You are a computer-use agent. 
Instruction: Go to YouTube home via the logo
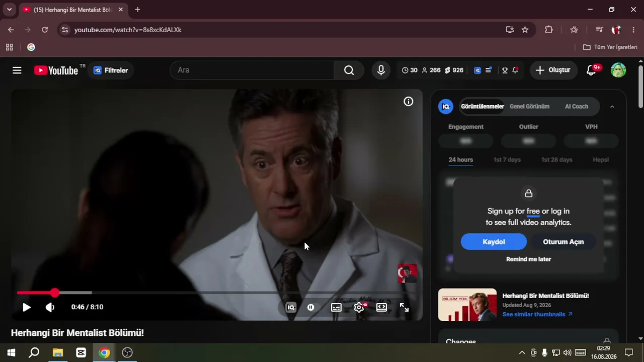coord(56,70)
